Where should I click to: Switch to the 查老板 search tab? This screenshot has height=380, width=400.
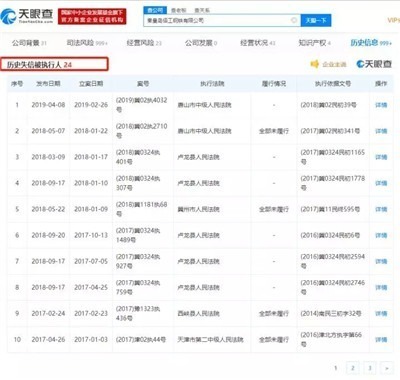(x=179, y=10)
